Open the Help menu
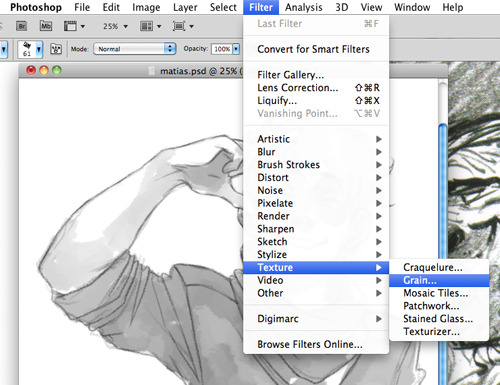500x385 pixels. click(453, 7)
